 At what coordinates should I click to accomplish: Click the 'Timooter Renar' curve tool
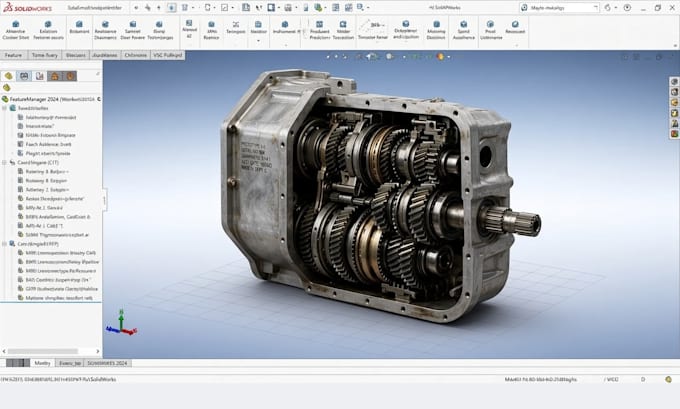373,30
